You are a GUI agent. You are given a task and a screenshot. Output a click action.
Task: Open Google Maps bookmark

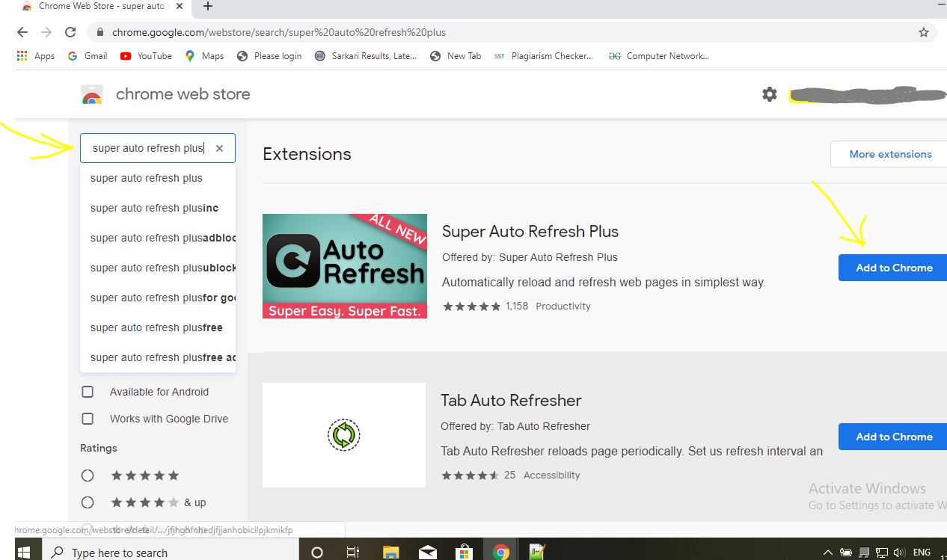203,55
